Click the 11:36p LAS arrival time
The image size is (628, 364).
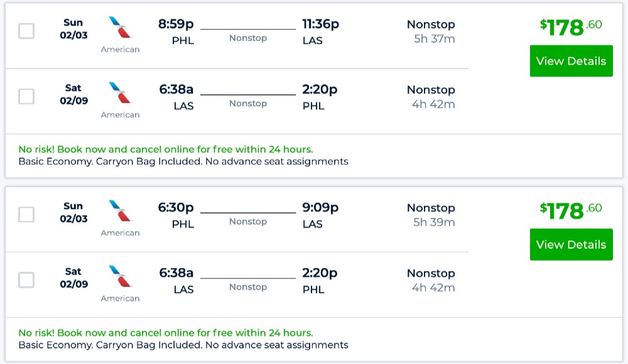[320, 24]
